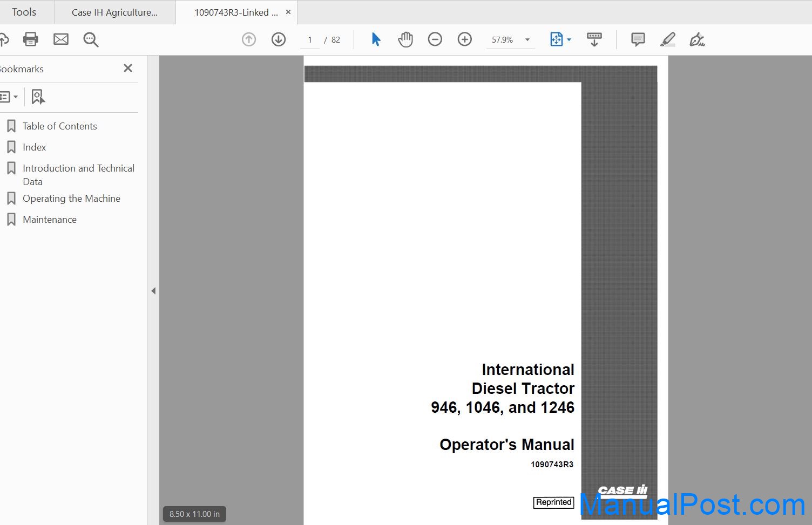Send file by email envelope icon
The image size is (812, 525).
(61, 39)
